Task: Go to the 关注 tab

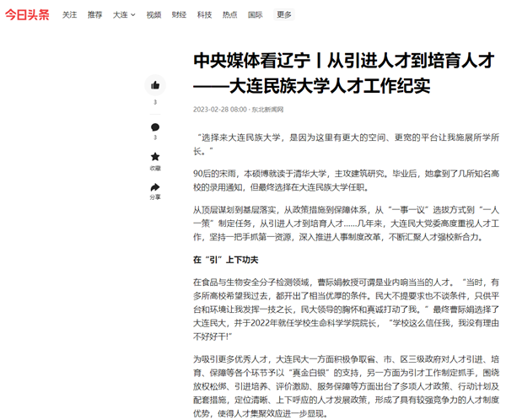Action: (x=69, y=14)
